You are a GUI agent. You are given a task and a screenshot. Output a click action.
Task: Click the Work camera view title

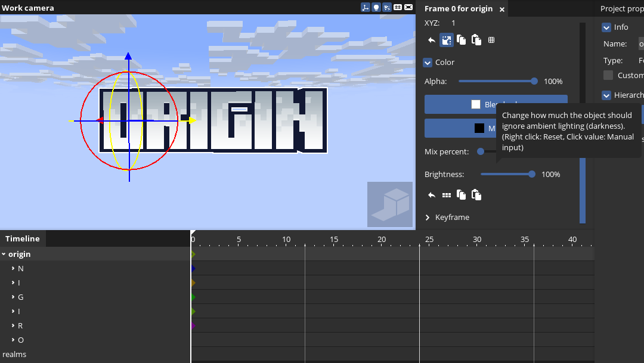click(27, 8)
